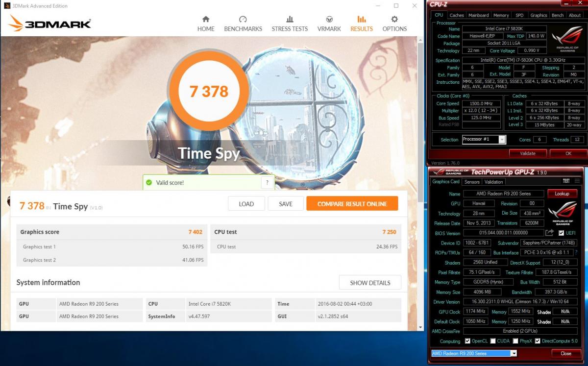Viewport: 588px width, 366px height.
Task: Open the VRMARK section
Action: (329, 24)
